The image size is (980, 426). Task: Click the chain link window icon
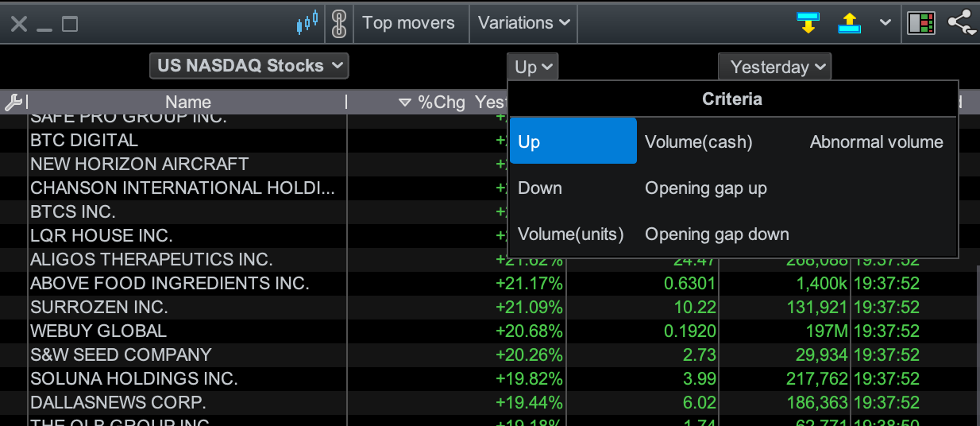(339, 23)
